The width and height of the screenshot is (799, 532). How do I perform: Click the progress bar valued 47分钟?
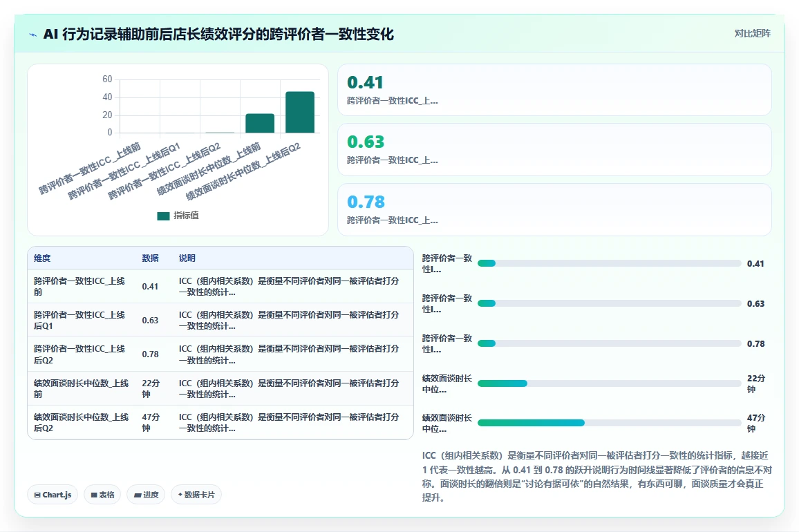(x=609, y=423)
